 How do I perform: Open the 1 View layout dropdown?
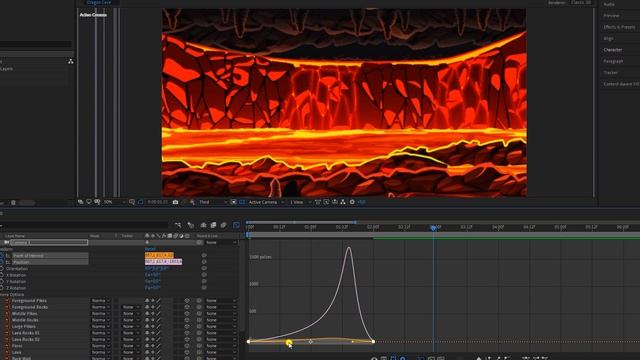[x=300, y=202]
